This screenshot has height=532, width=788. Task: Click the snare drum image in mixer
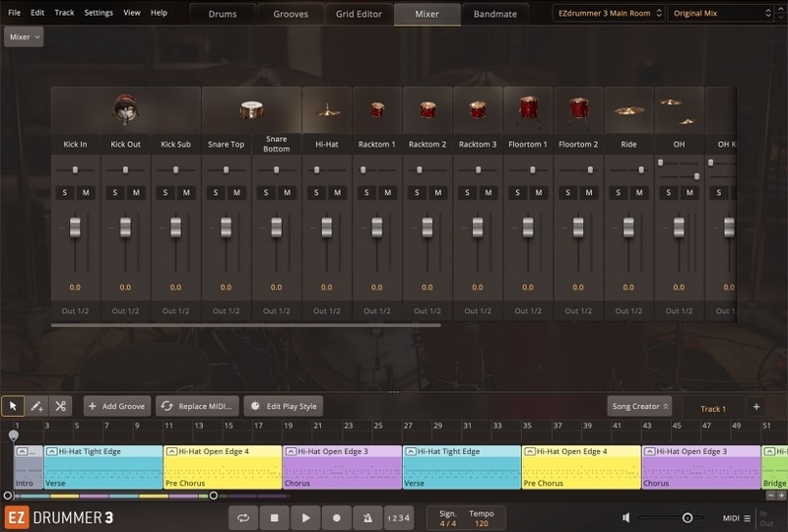click(251, 109)
